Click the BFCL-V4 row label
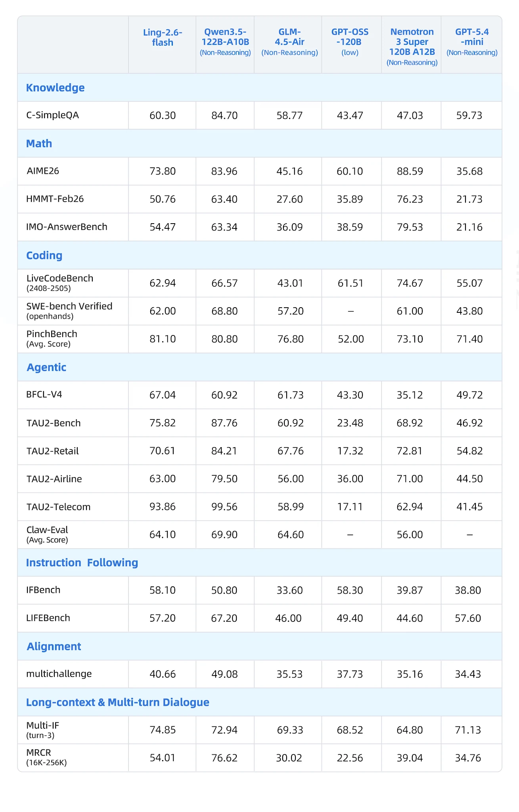The height and width of the screenshot is (812, 519). pyautogui.click(x=44, y=395)
